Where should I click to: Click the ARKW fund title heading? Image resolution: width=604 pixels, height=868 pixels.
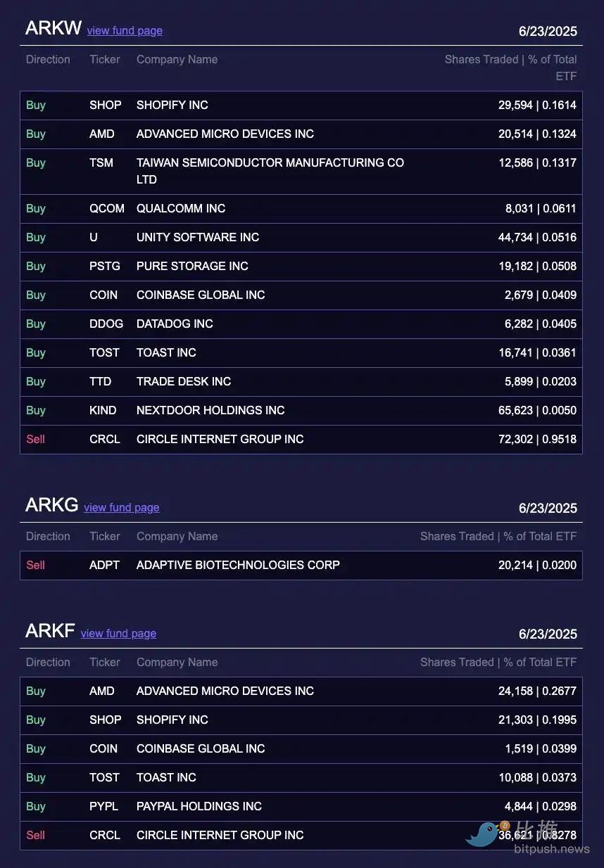53,28
